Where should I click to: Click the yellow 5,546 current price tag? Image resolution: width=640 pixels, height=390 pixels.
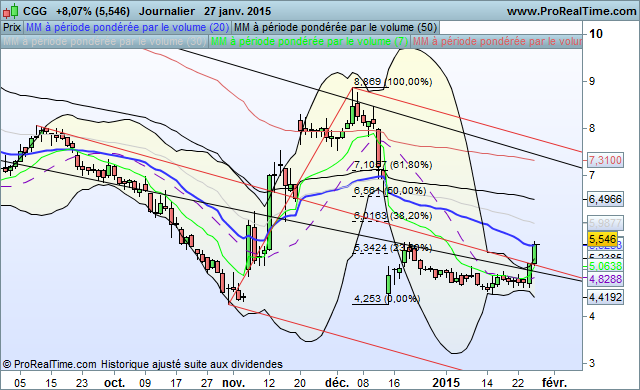[602, 239]
